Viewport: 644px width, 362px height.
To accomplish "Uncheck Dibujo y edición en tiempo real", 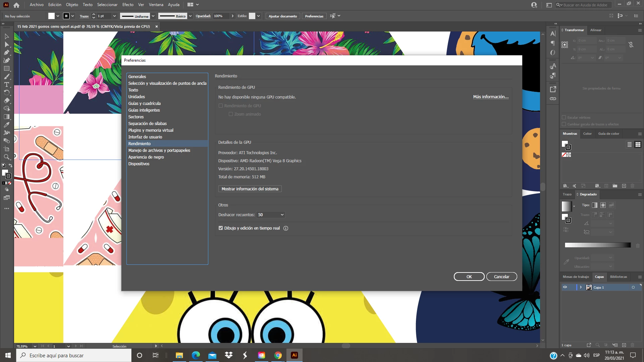I will point(221,228).
